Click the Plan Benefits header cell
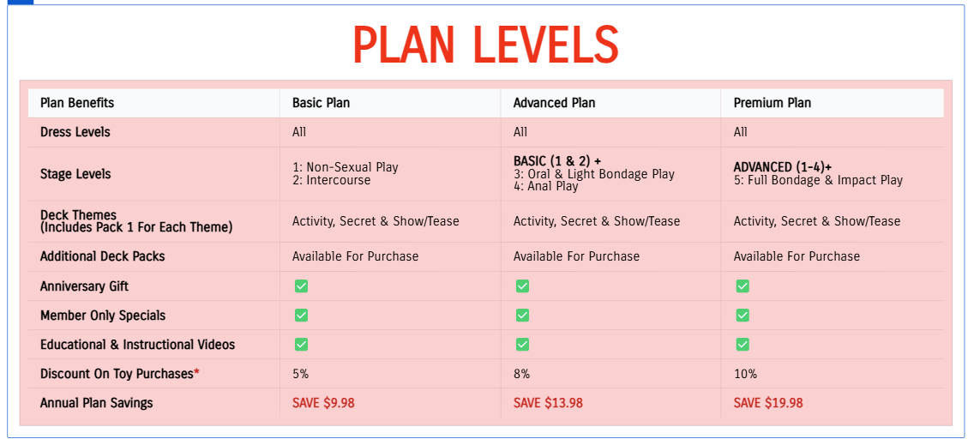Image resolution: width=980 pixels, height=445 pixels. pyautogui.click(x=77, y=103)
